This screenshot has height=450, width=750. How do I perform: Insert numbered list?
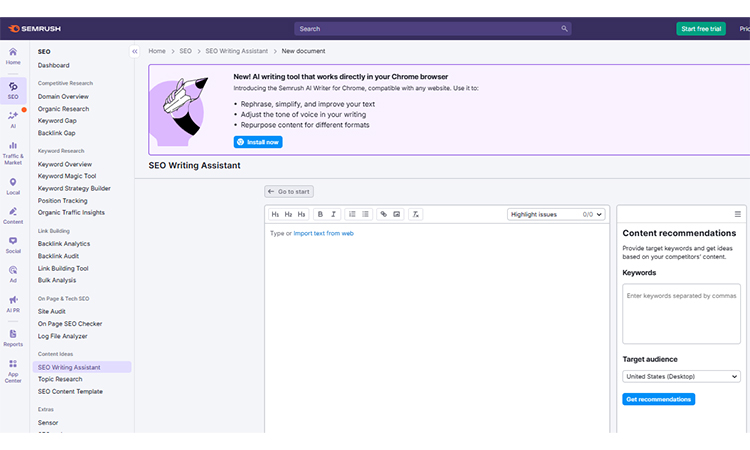point(352,214)
